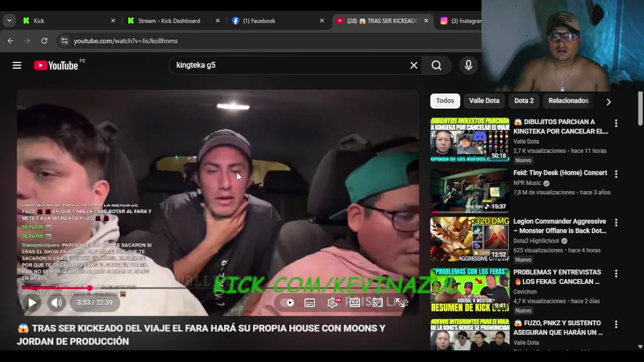This screenshot has height=362, width=644.
Task: Reload the page with the refresh icon
Action: tap(44, 41)
